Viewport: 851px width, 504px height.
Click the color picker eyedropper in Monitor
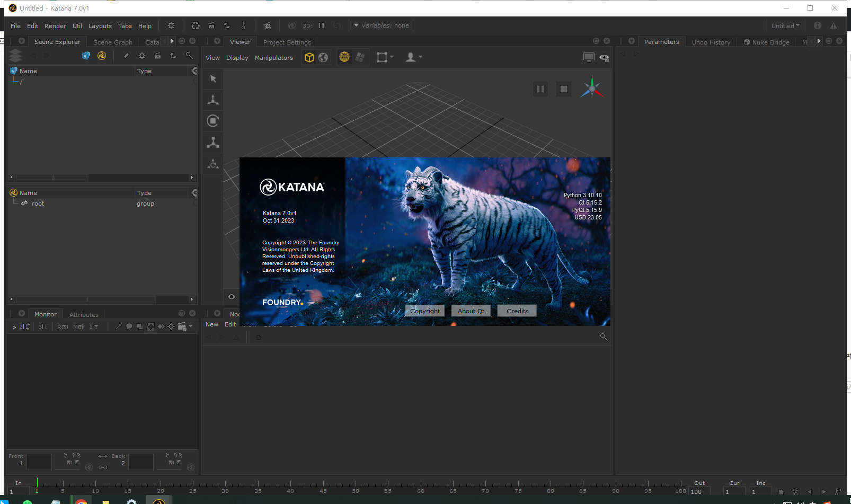[x=119, y=326]
